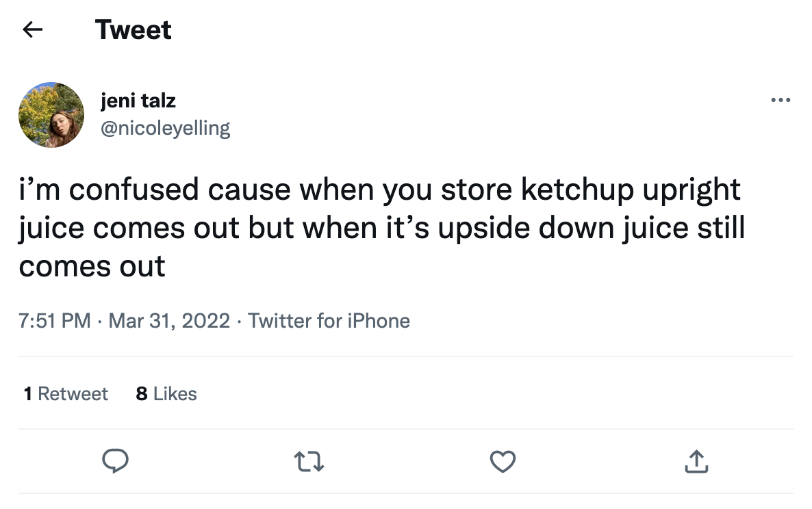Click the bold number 8 beside Likes
Screen dimensions: 812x509
click(142, 393)
